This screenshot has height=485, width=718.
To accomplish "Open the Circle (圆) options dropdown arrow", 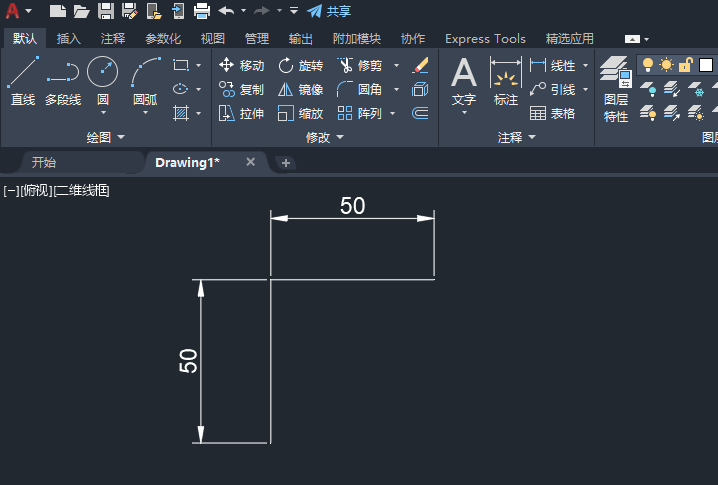I will (103, 113).
